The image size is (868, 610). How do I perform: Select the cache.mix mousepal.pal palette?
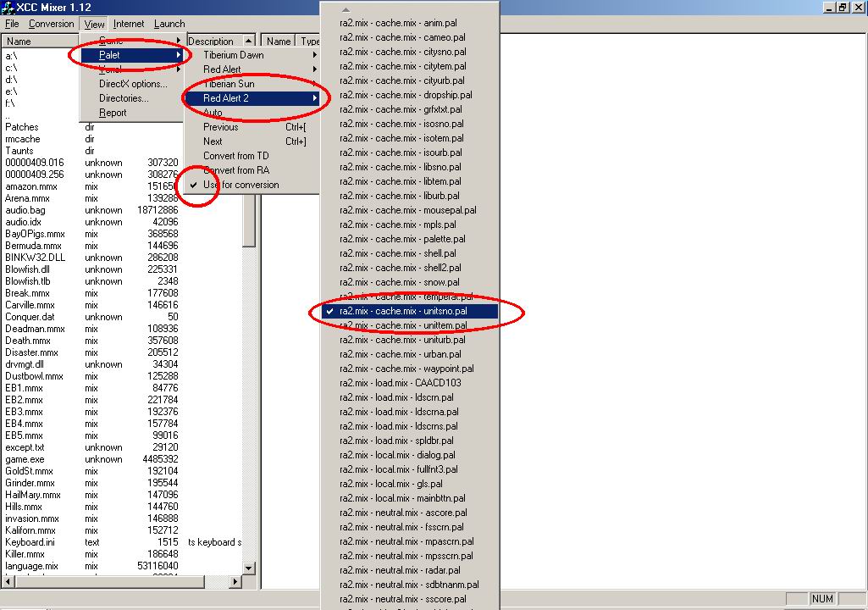[410, 210]
